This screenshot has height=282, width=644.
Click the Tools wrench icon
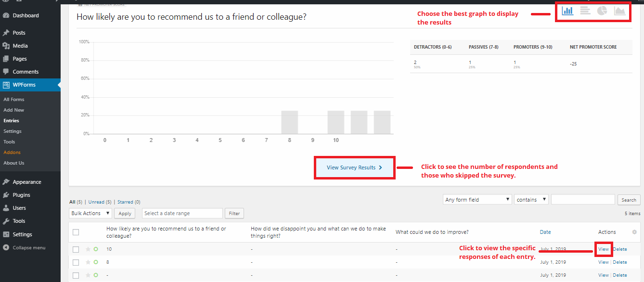6,221
